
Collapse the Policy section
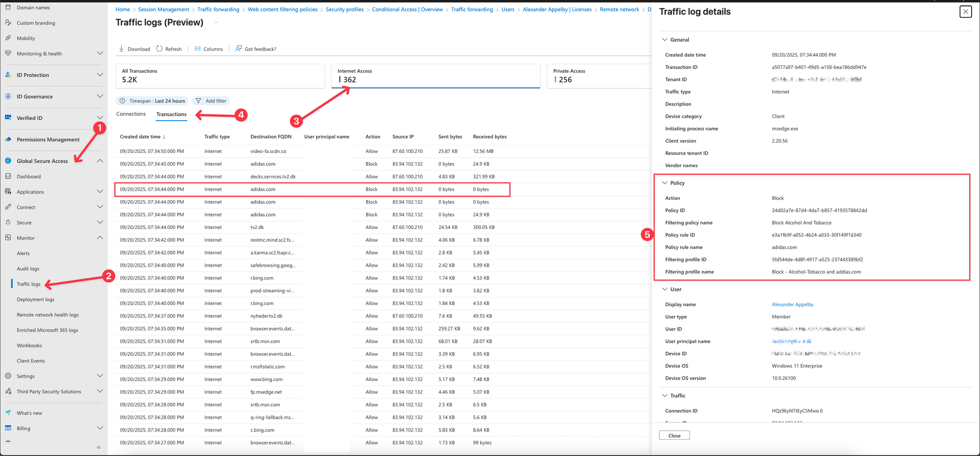pyautogui.click(x=665, y=183)
